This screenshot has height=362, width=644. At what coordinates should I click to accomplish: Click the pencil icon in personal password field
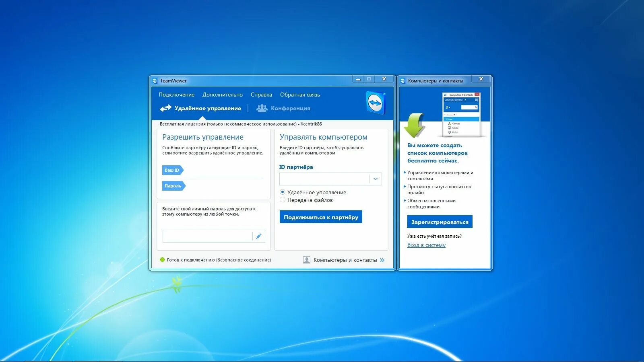pos(258,236)
